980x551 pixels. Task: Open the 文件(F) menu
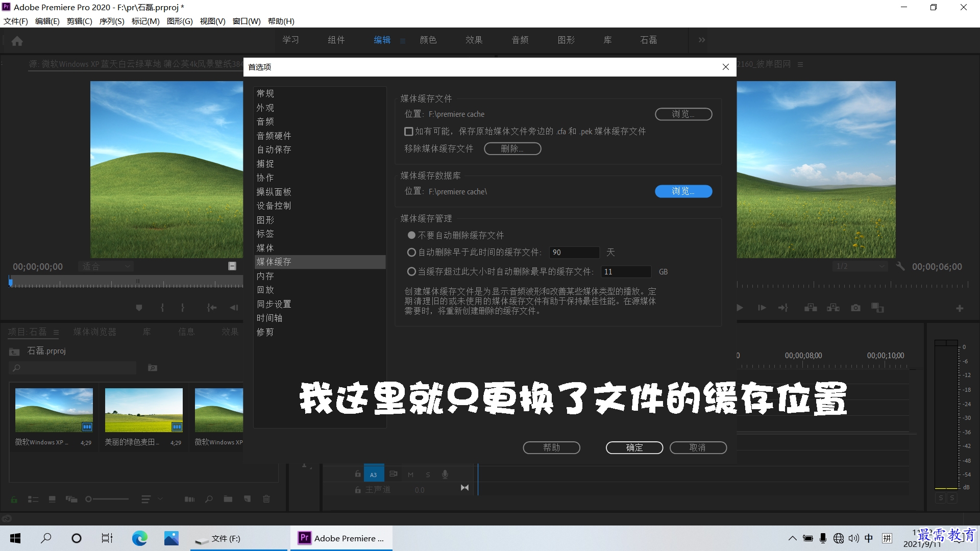[x=15, y=21]
